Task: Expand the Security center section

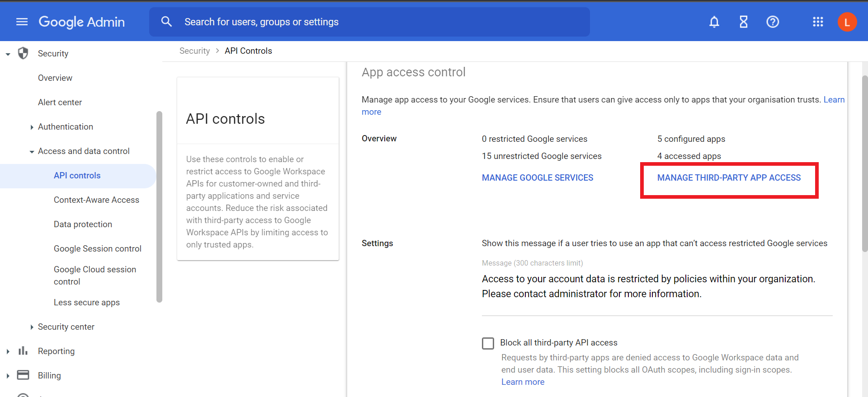Action: coord(32,327)
